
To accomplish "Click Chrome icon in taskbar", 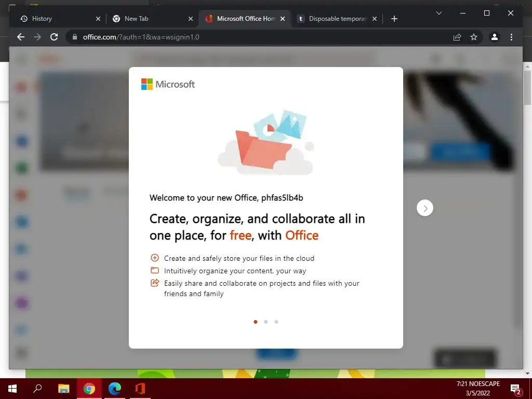I will click(89, 389).
